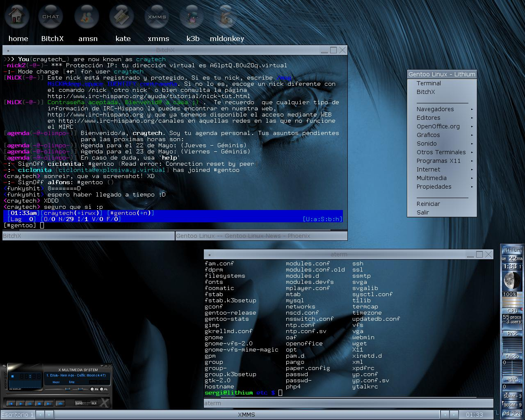Click the aterm tab below the terminal
The image size is (525, 420).
coord(349,403)
